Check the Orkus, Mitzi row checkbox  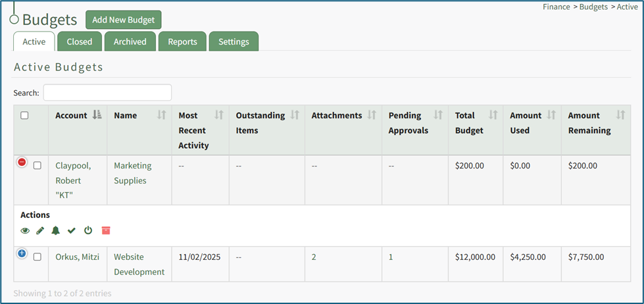37,257
